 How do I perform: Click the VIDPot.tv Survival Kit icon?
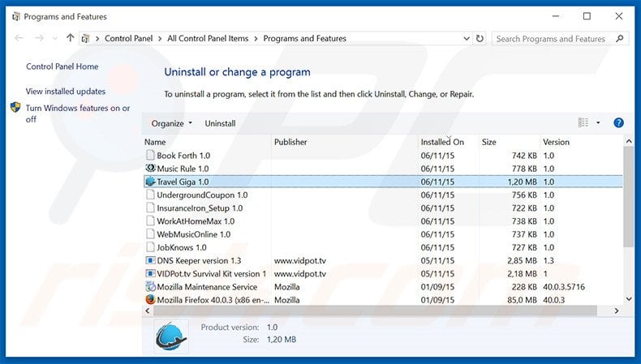pyautogui.click(x=150, y=273)
